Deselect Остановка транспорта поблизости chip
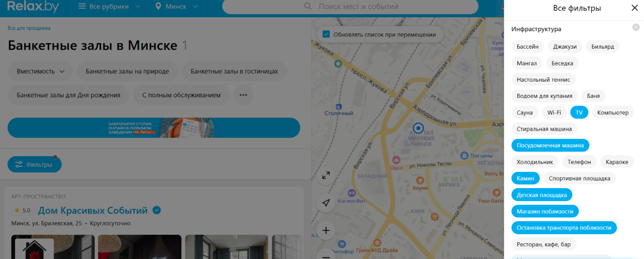Image resolution: width=644 pixels, height=259 pixels. (x=564, y=228)
